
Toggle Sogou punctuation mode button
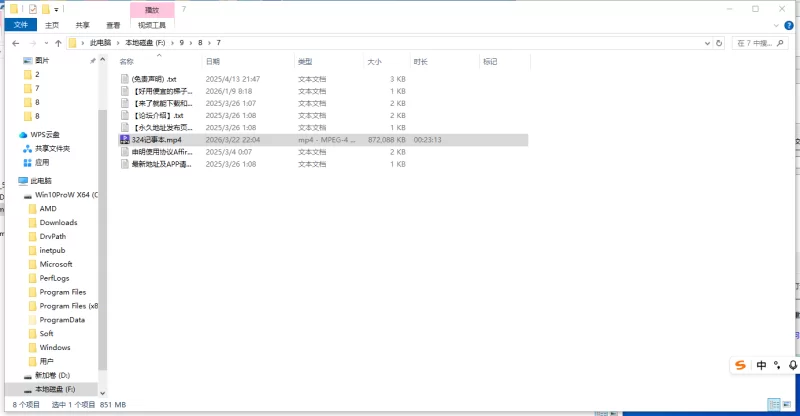click(777, 365)
